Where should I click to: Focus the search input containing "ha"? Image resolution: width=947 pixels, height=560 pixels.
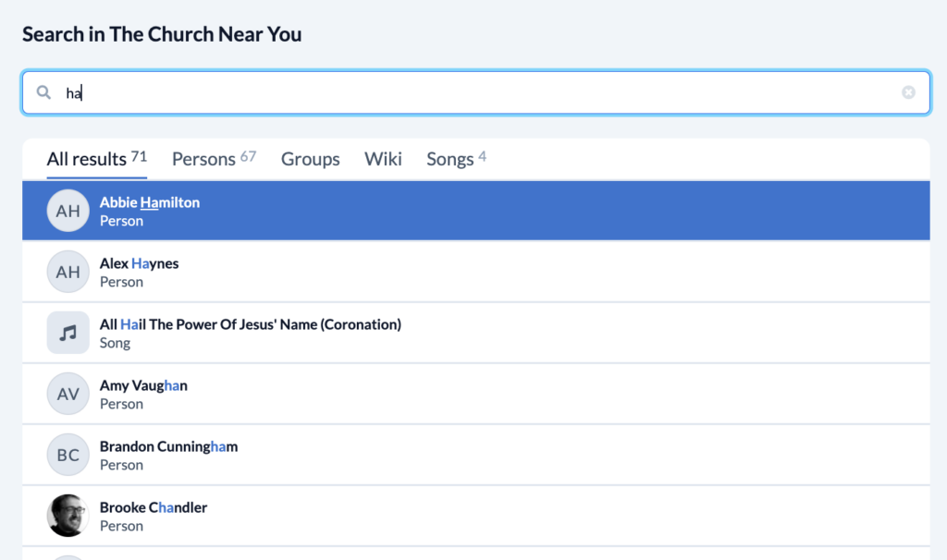[x=476, y=92]
